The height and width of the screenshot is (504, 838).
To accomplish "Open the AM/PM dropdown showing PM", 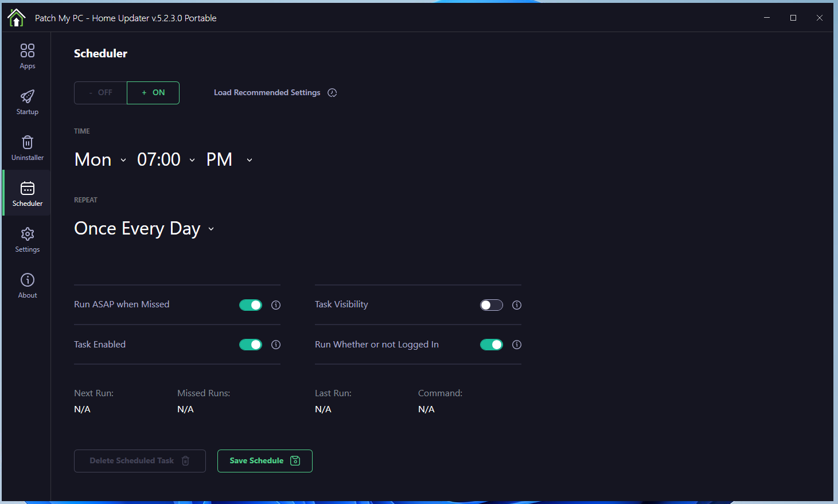I will coord(229,159).
